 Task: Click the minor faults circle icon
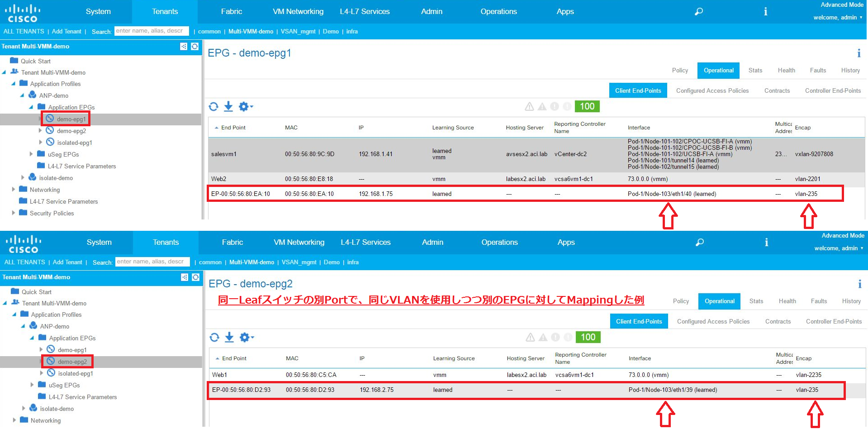(x=555, y=106)
